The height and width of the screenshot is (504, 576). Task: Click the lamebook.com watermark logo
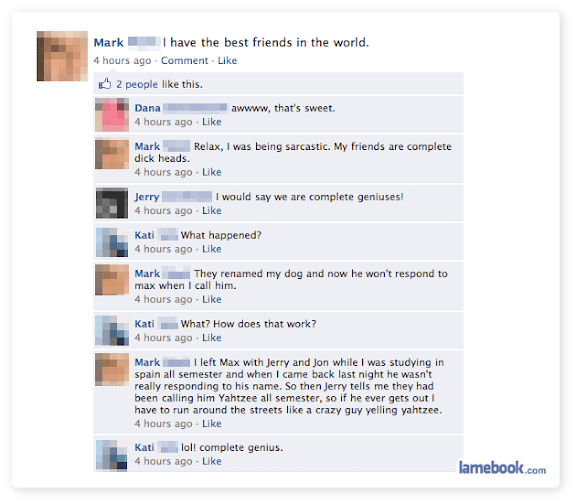(x=502, y=468)
